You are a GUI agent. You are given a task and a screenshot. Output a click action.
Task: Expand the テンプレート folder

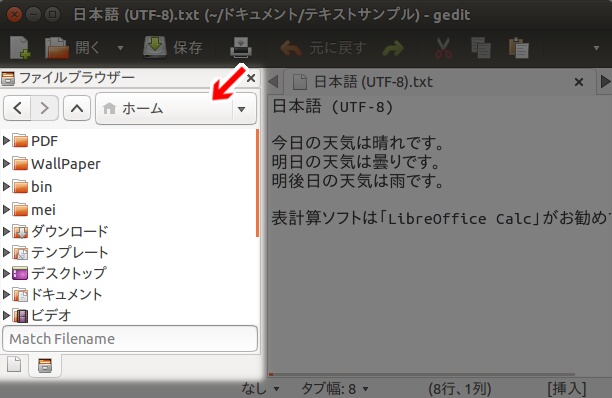click(6, 252)
